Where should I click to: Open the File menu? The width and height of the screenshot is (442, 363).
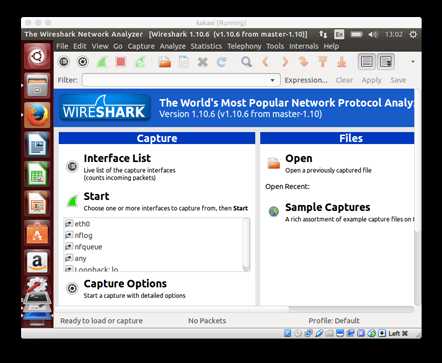click(x=62, y=46)
